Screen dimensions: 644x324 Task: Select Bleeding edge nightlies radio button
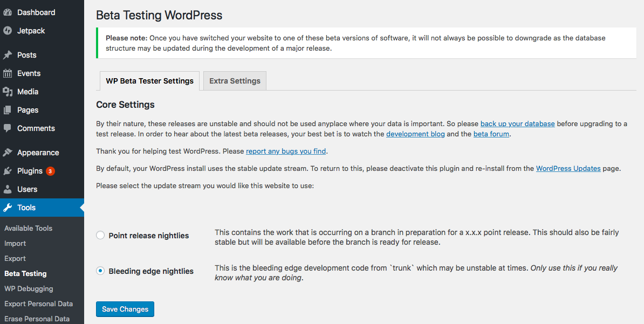pos(100,271)
